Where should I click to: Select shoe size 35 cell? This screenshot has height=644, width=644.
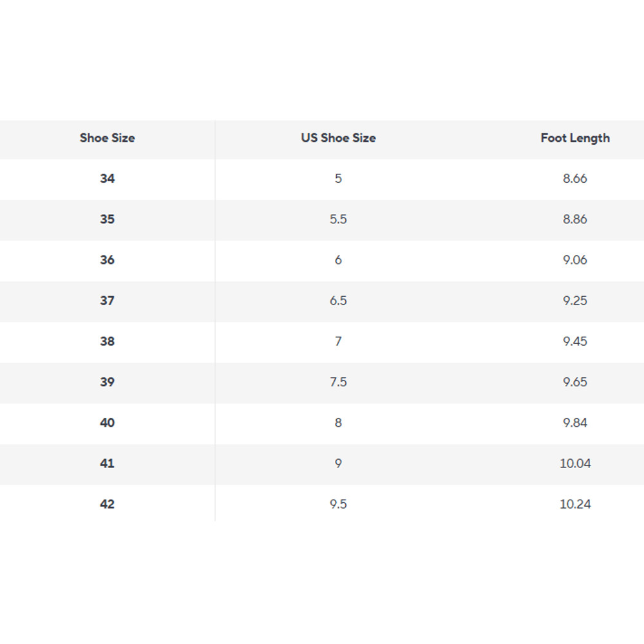[108, 219]
